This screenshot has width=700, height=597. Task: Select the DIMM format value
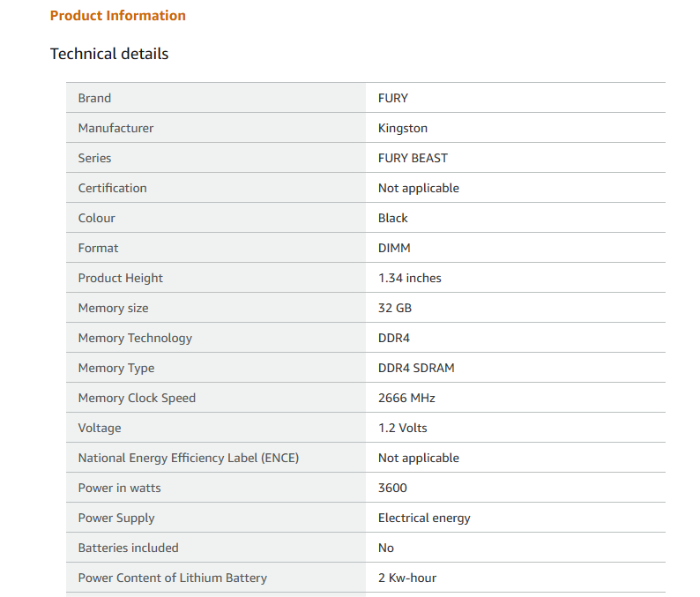coord(394,248)
